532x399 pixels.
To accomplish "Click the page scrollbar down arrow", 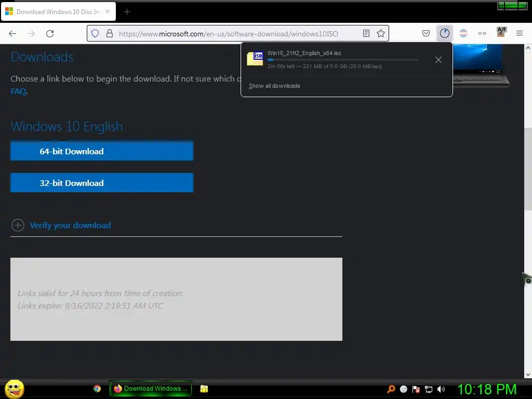I will pos(528,374).
